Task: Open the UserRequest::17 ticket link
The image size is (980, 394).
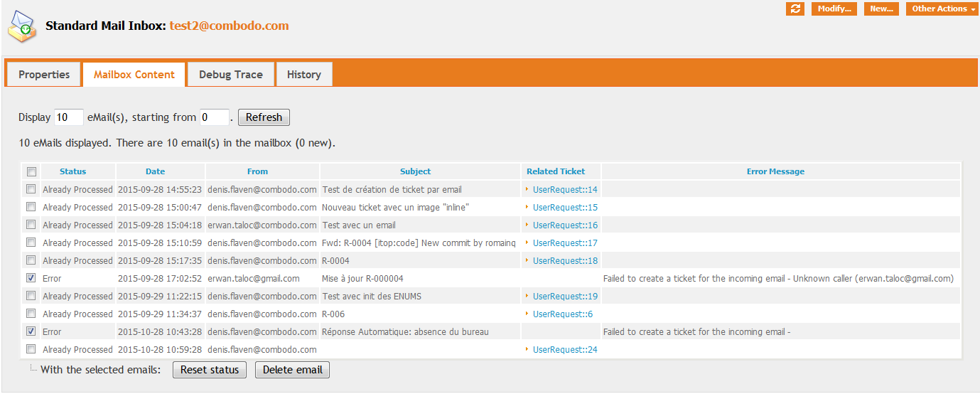Action: pos(565,243)
